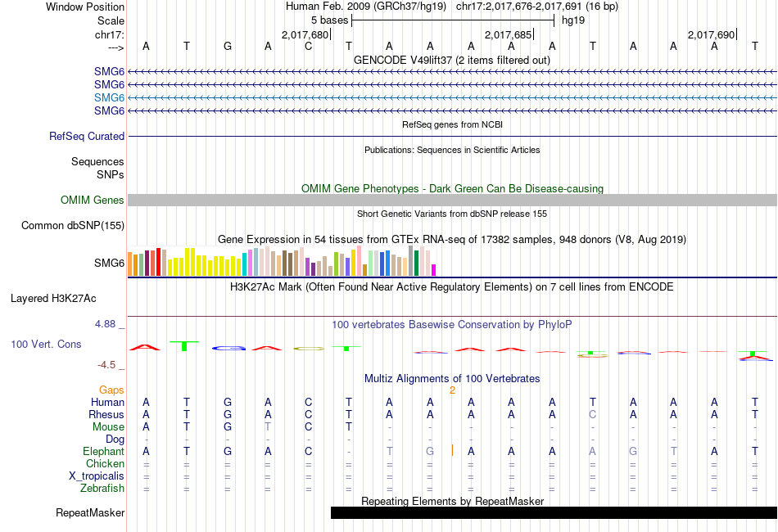Click the gray OMIM Genes item bar

pyautogui.click(x=452, y=200)
